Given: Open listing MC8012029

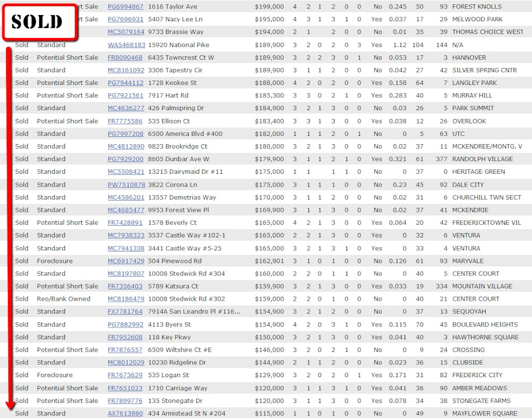Looking at the screenshot, I should [x=126, y=363].
